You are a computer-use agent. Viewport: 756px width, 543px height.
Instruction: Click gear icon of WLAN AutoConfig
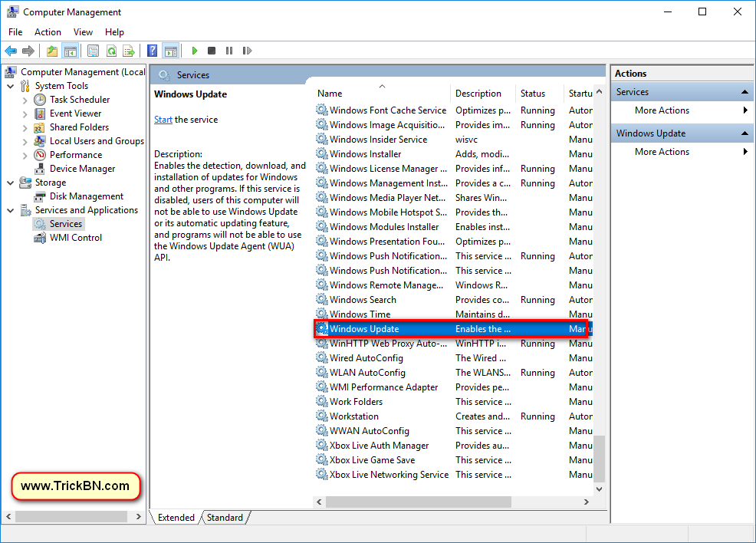coord(321,372)
